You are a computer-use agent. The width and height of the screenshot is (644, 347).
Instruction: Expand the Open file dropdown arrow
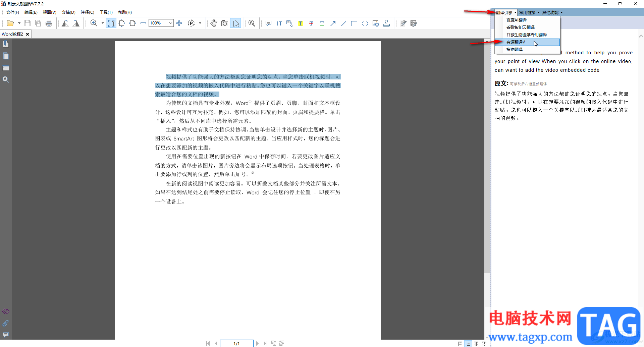(x=19, y=23)
